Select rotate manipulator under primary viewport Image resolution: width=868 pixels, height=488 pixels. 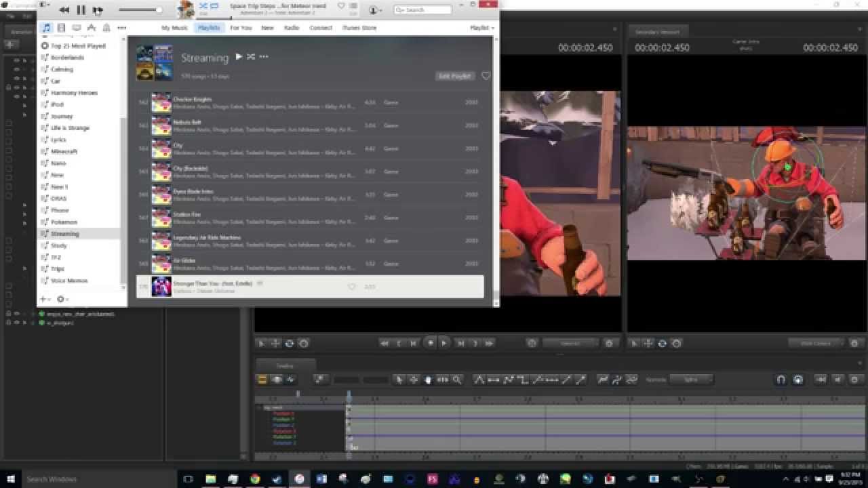click(290, 344)
